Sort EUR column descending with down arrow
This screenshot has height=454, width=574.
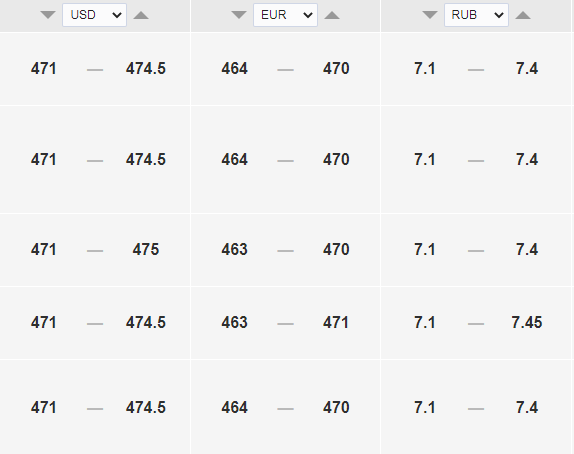coord(239,15)
